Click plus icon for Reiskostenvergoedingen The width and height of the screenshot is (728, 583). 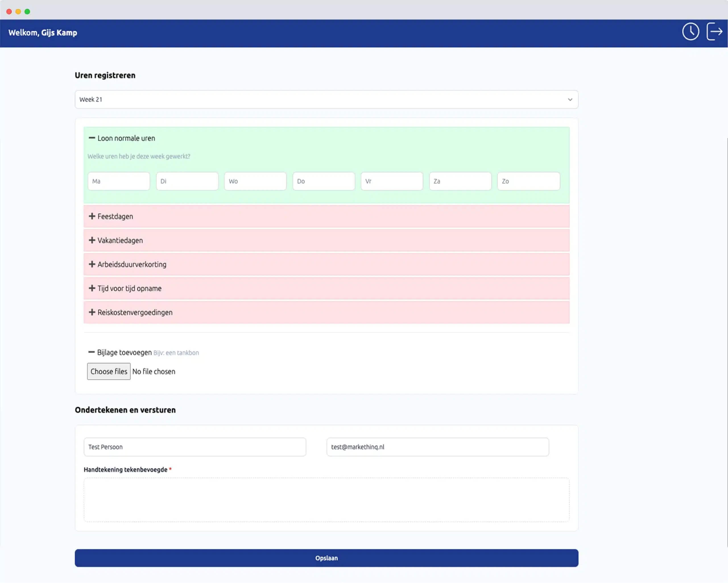click(x=92, y=312)
